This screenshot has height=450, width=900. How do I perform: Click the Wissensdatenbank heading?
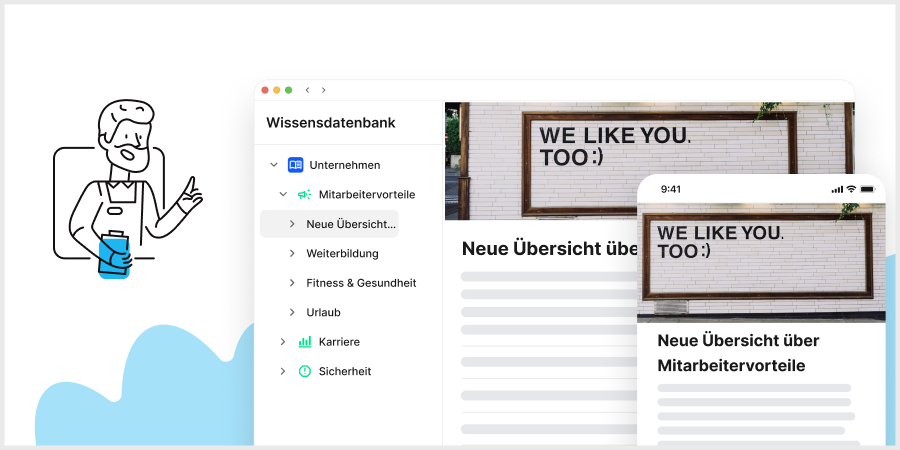pyautogui.click(x=331, y=123)
